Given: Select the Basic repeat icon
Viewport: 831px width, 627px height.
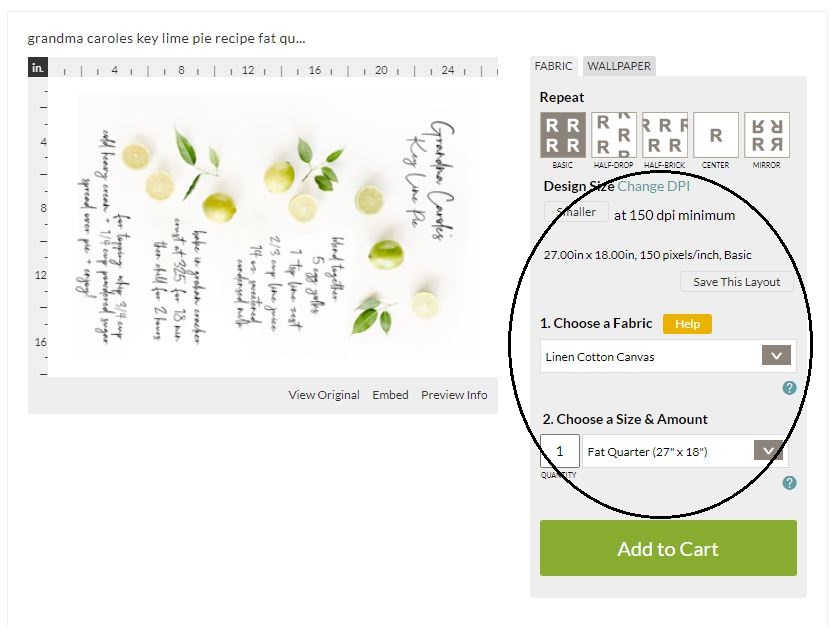Looking at the screenshot, I should click(562, 135).
